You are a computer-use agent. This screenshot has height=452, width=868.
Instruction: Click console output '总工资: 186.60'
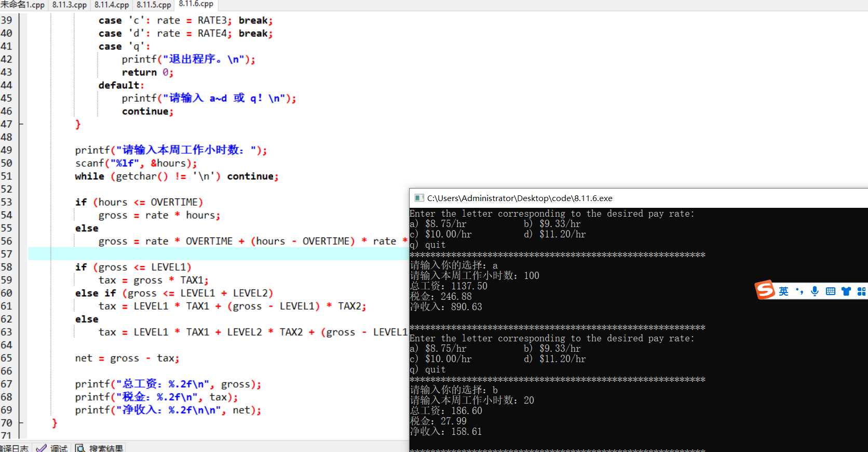(x=446, y=411)
